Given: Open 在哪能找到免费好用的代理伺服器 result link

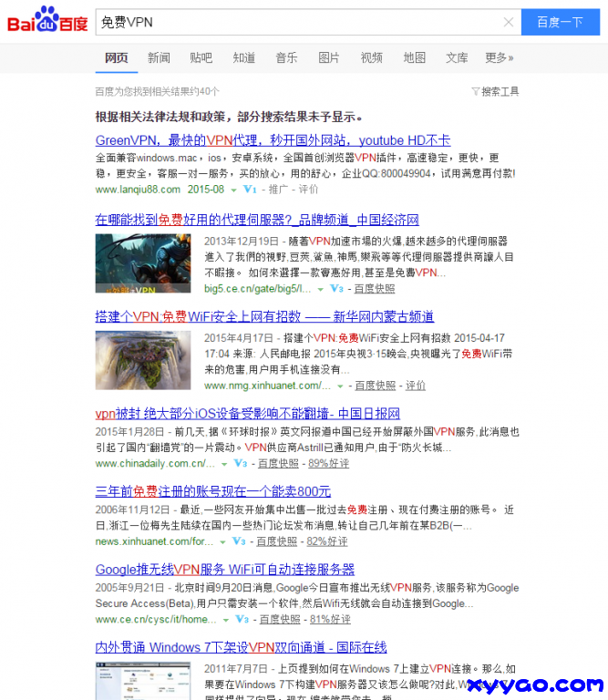Looking at the screenshot, I should (x=257, y=220).
